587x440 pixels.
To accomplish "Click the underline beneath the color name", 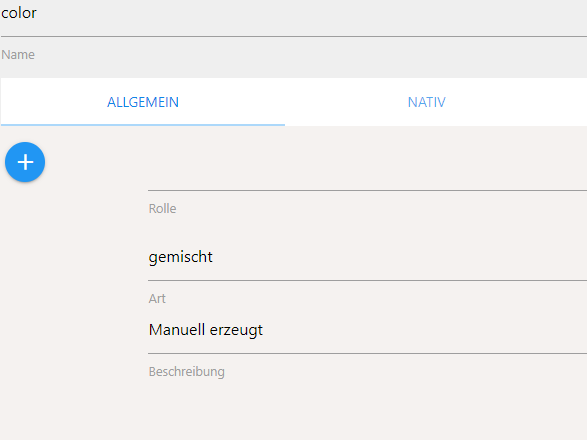I will 294,36.
